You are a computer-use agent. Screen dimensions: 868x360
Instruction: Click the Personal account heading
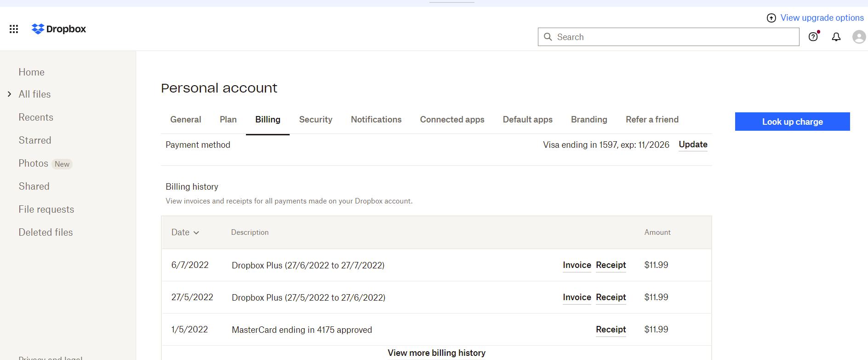219,88
